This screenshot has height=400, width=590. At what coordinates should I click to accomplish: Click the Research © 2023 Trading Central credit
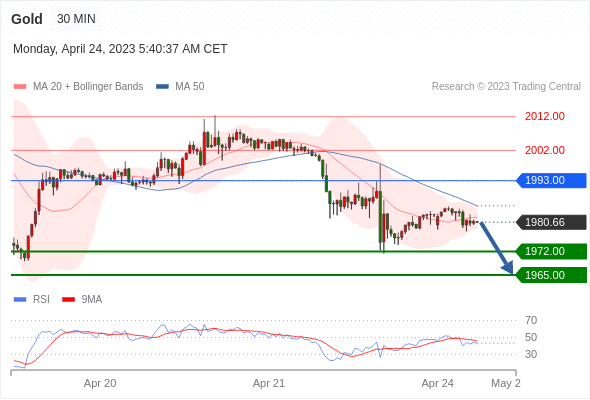[x=506, y=87]
